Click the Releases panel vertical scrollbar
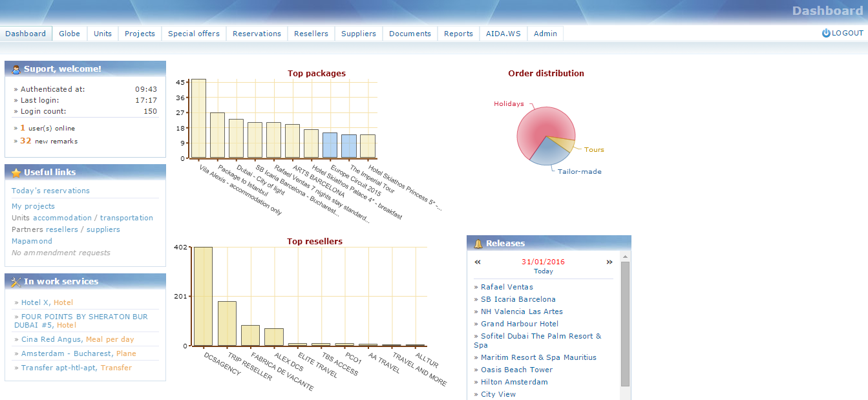 tap(625, 323)
